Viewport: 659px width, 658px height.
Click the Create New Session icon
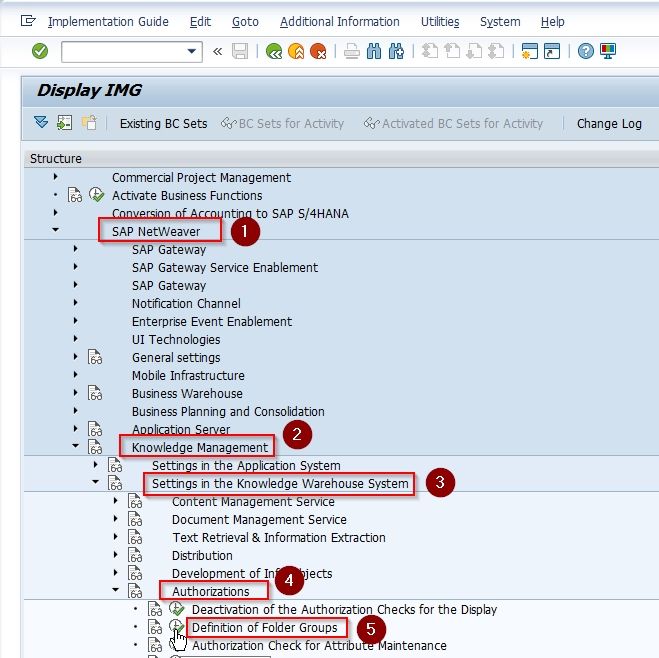[x=530, y=51]
